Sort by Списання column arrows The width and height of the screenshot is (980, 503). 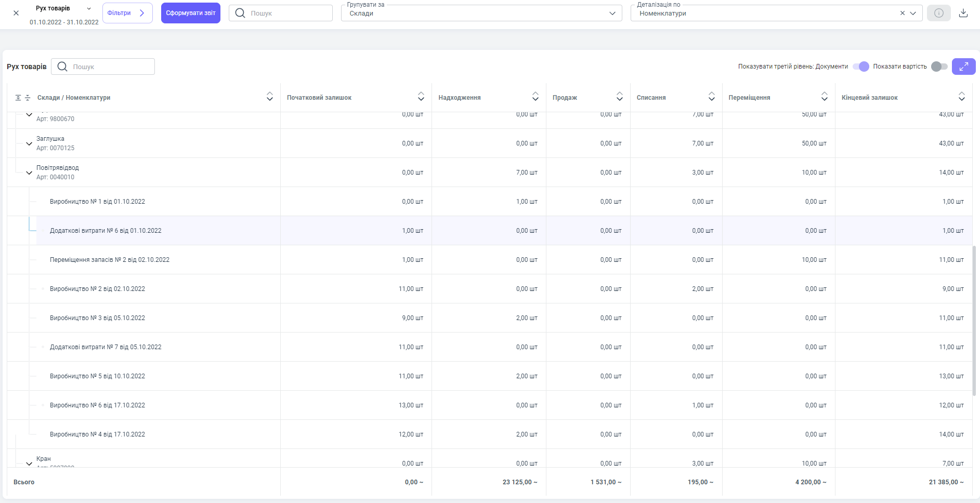711,97
